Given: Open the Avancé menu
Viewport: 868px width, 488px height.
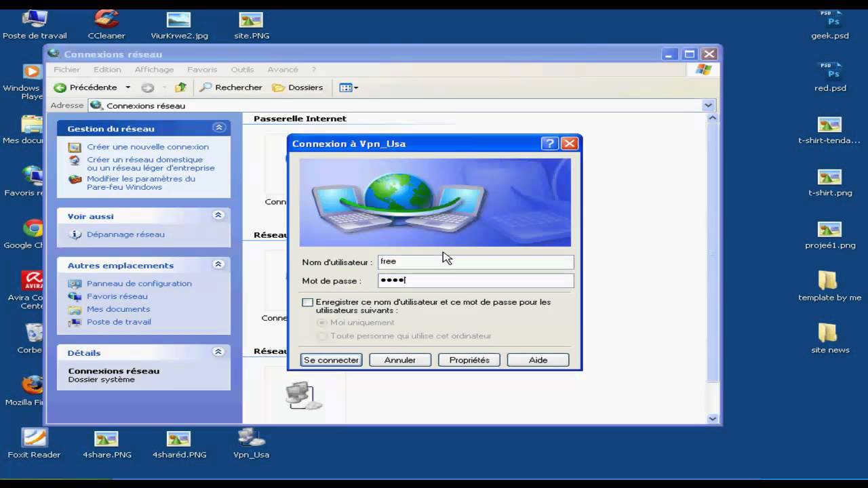Looking at the screenshot, I should pyautogui.click(x=283, y=69).
